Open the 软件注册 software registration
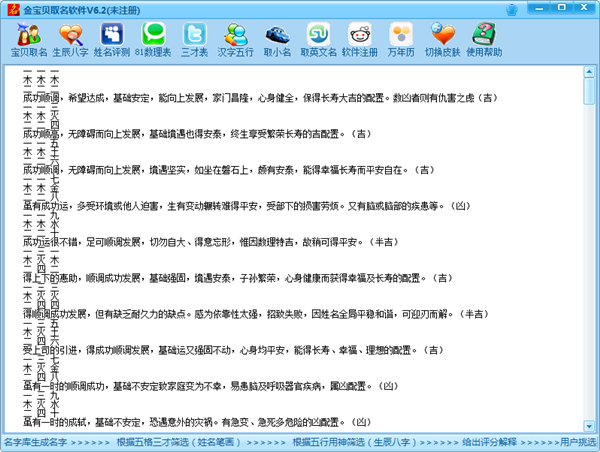600x452 pixels. point(360,40)
